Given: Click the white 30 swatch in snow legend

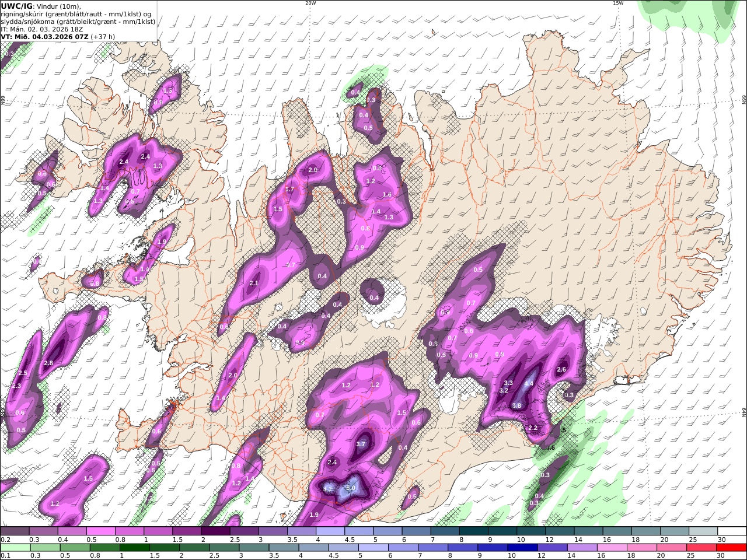Looking at the screenshot, I should click(x=731, y=531).
